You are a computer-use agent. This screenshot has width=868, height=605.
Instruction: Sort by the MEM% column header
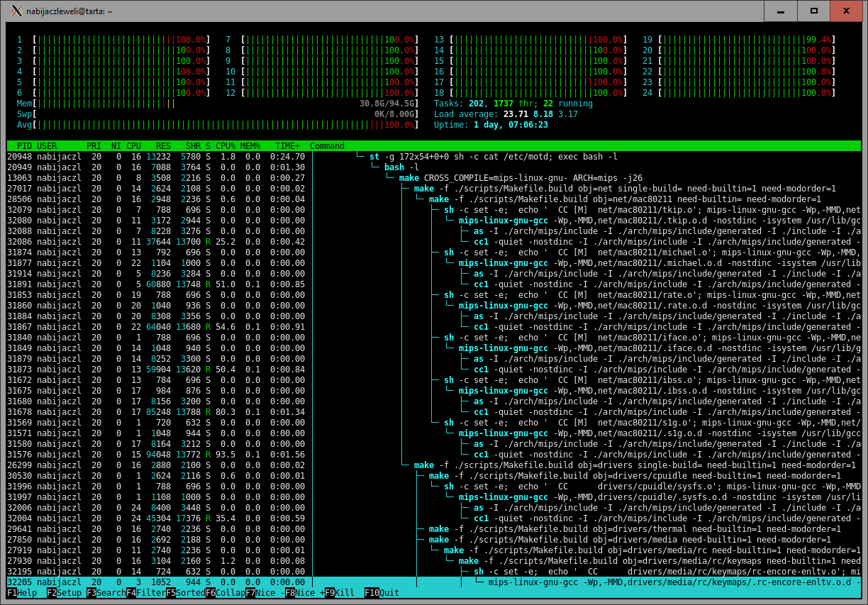tap(250, 146)
